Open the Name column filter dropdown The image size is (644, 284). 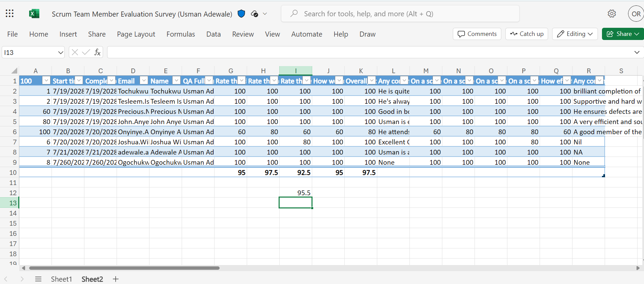pos(177,80)
